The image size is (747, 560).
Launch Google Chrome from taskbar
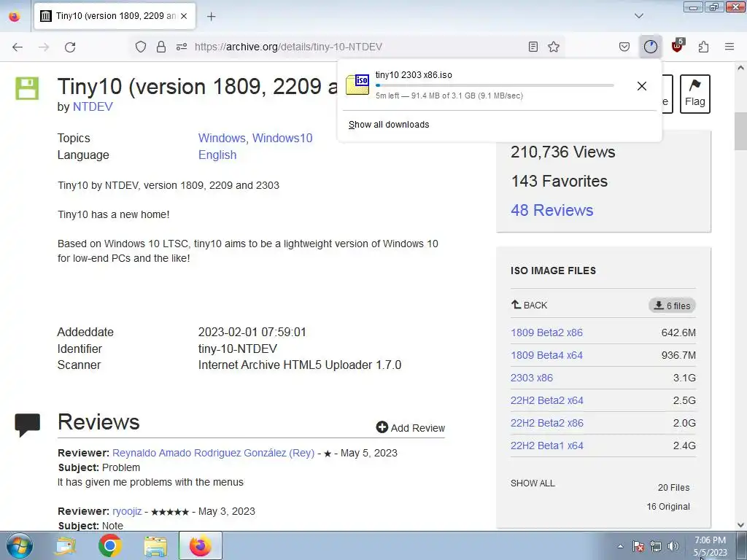click(110, 545)
